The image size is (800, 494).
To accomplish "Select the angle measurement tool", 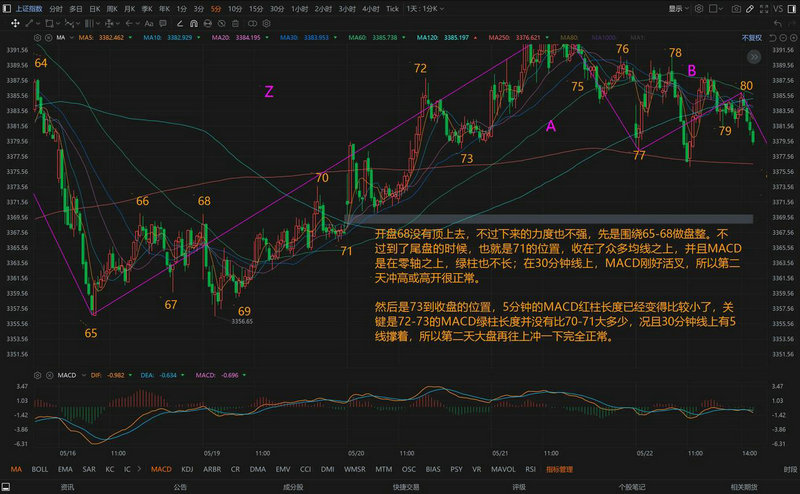I will pyautogui.click(x=180, y=23).
